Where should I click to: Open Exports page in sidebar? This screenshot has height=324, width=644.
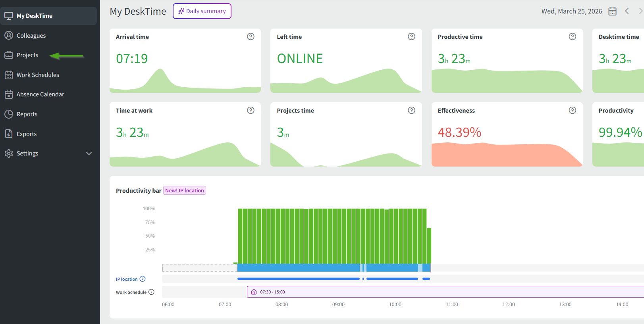[x=27, y=134]
